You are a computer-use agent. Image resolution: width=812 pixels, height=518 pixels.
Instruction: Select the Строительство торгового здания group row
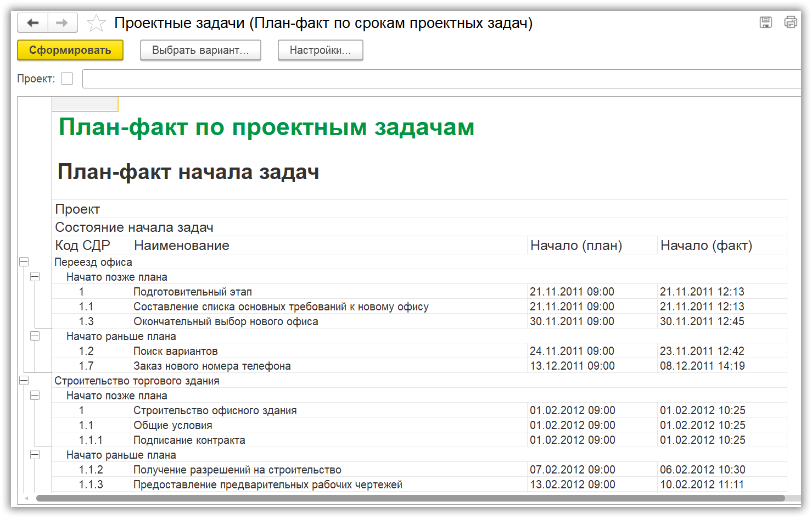click(x=419, y=381)
